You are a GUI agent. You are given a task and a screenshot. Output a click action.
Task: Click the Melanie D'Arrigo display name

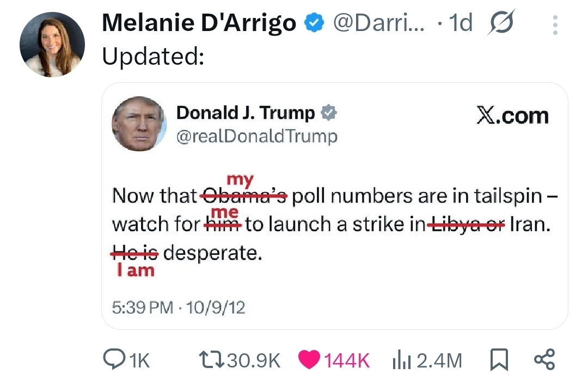[x=199, y=23]
